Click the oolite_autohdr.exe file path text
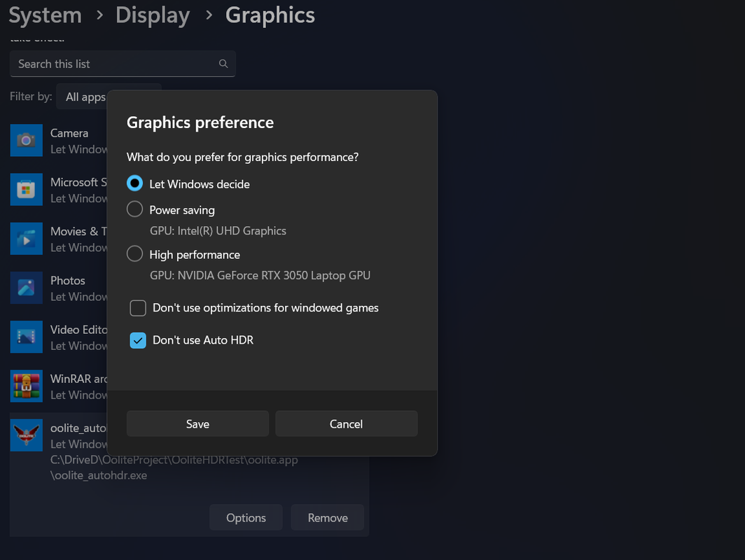The image size is (745, 560). (x=174, y=468)
